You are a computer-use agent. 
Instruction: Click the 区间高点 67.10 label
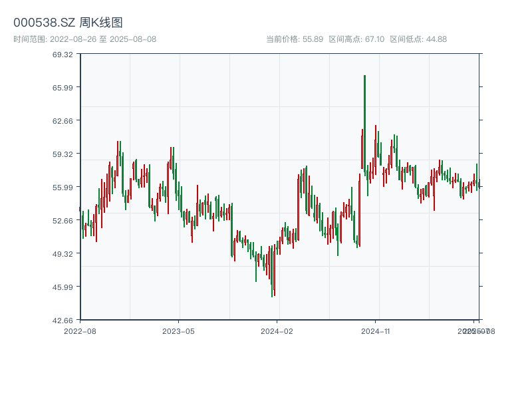point(356,39)
